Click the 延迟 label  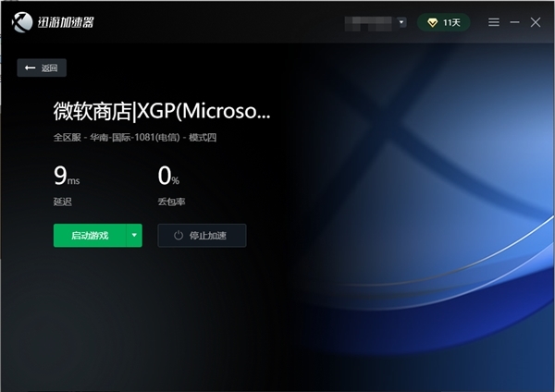(63, 202)
